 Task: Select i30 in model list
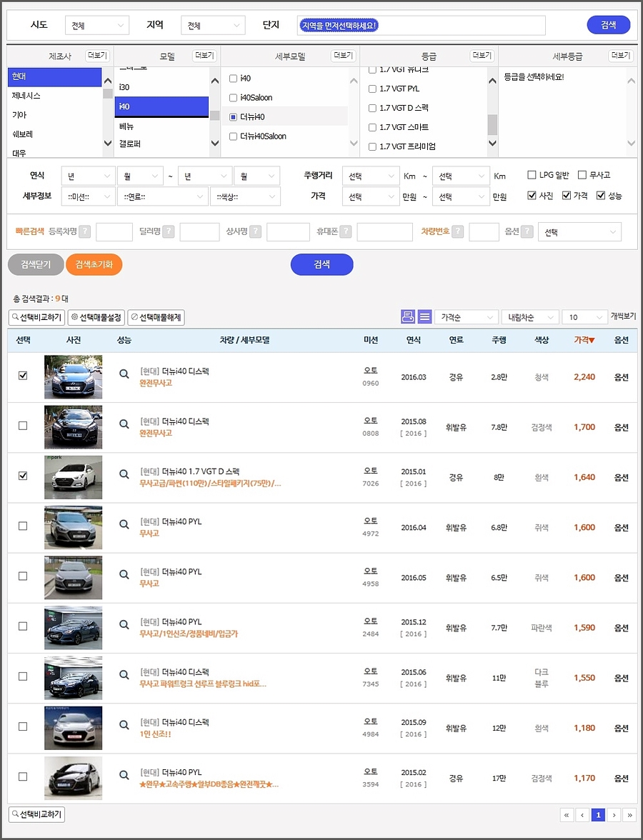(x=161, y=87)
